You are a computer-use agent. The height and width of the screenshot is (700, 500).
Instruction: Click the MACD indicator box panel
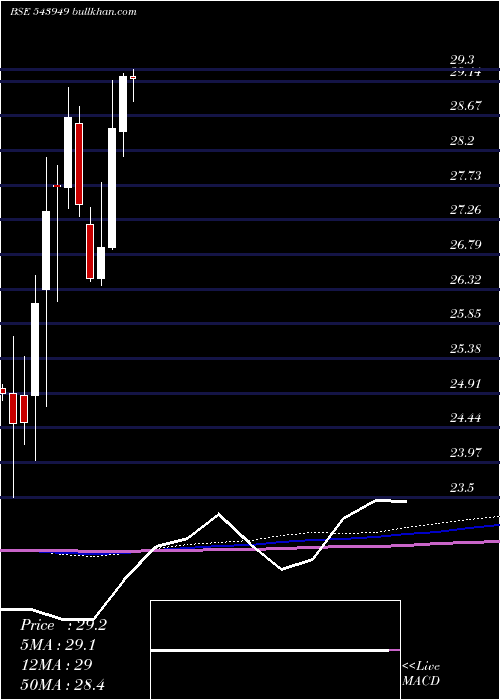pos(275,650)
